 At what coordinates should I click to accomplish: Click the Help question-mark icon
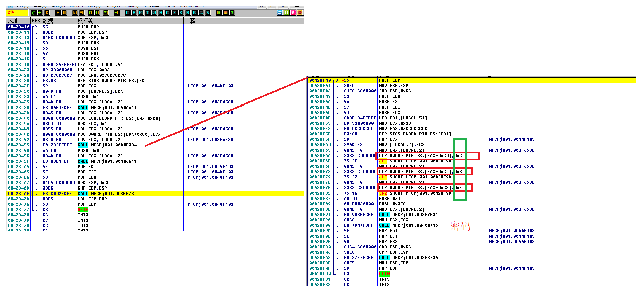[232, 13]
